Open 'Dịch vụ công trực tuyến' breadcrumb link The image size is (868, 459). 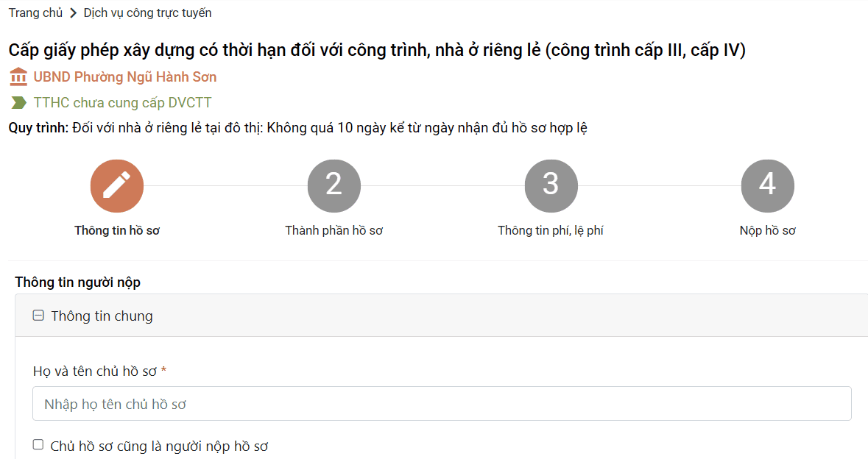click(147, 13)
